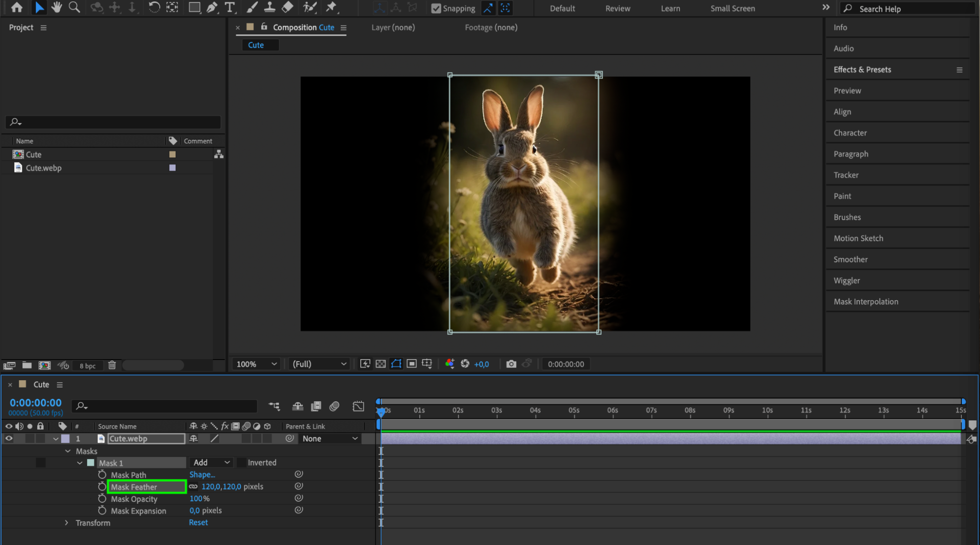Select the Hand tool

click(56, 7)
